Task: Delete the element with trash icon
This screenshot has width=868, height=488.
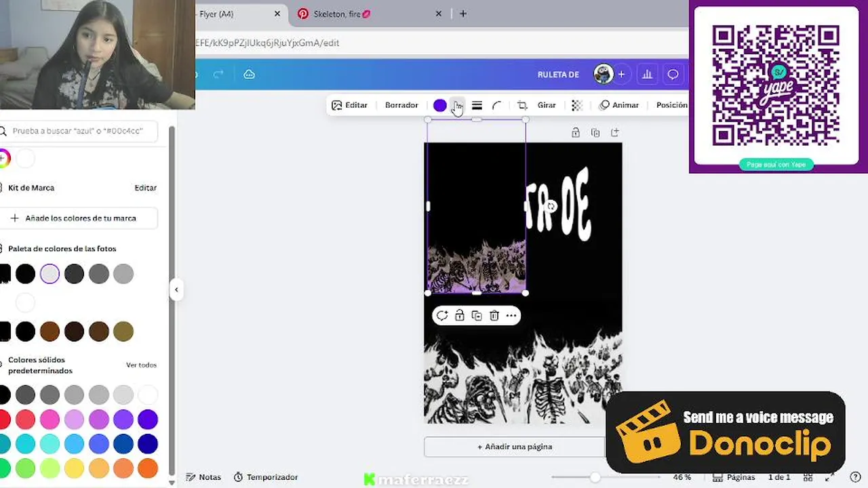Action: point(494,315)
